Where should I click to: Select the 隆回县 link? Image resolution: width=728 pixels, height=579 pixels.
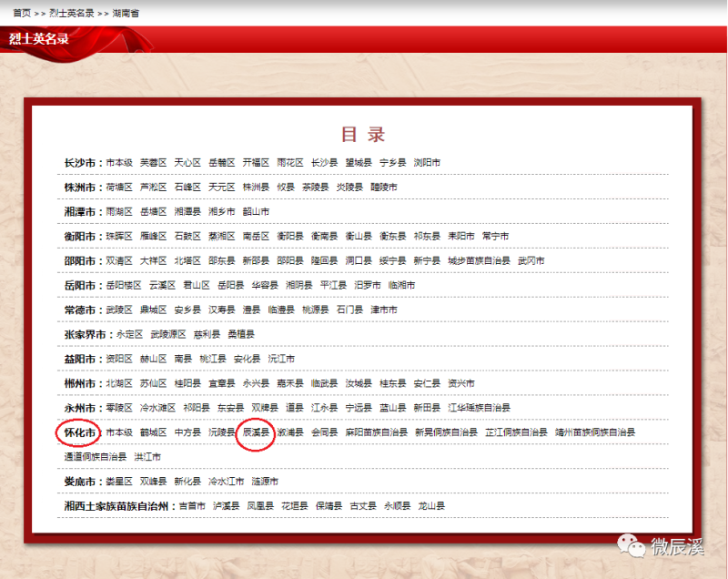coord(324,261)
